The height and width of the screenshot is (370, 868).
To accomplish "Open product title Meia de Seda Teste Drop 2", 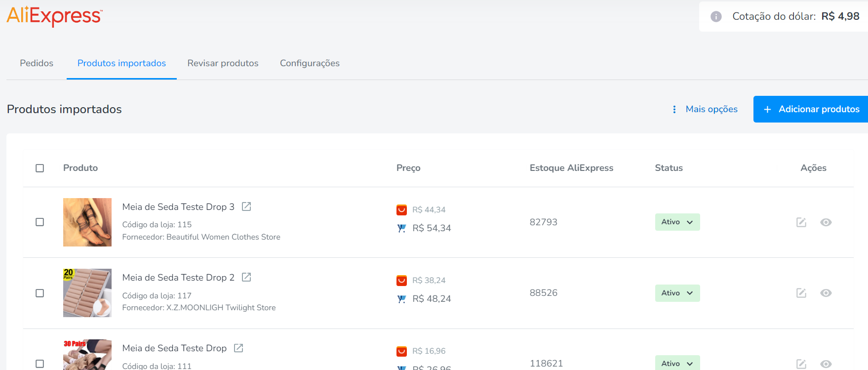I will (x=178, y=278).
